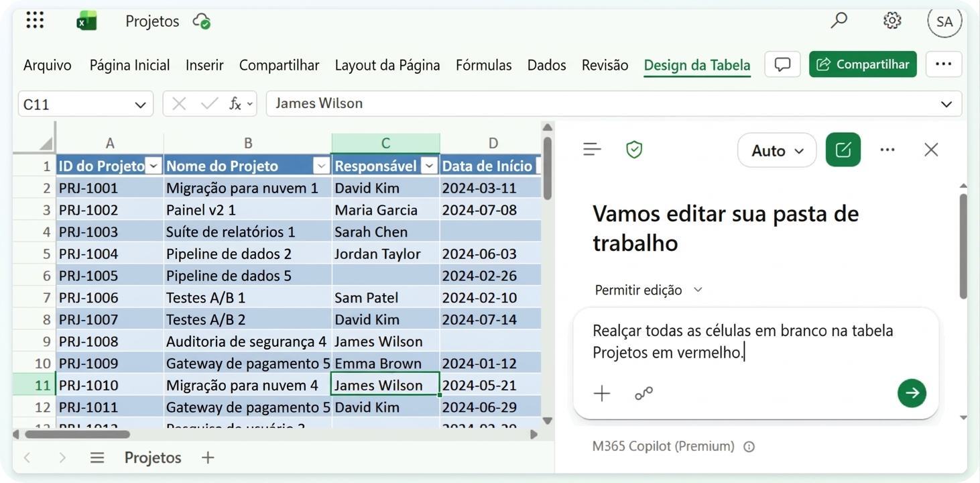Viewport: 980px width, 483px height.
Task: Expand the Name Box dropdown
Action: (x=140, y=105)
